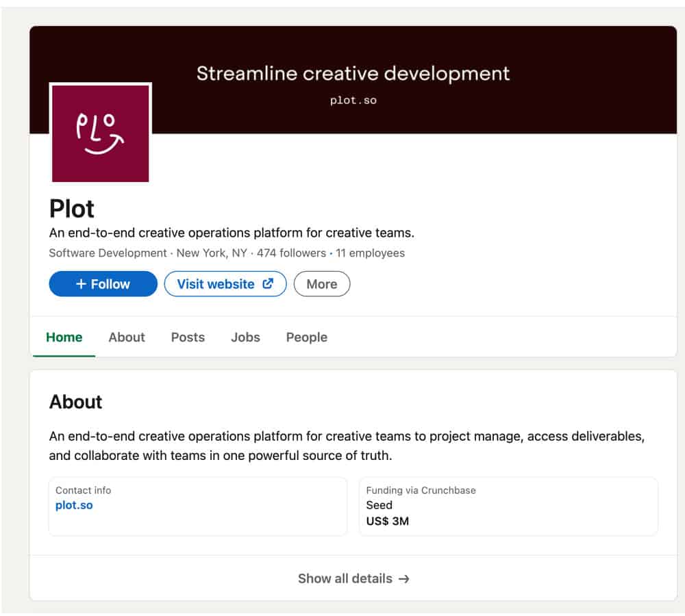View the People tab
Image resolution: width=685 pixels, height=616 pixels.
(x=306, y=337)
